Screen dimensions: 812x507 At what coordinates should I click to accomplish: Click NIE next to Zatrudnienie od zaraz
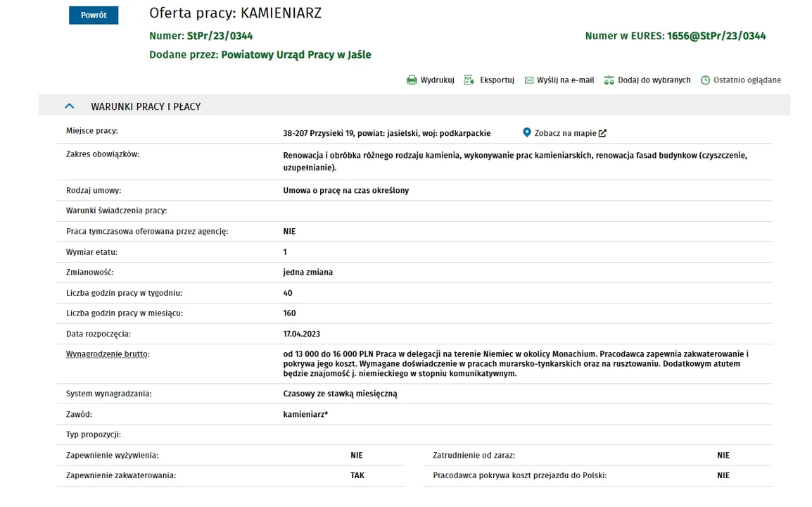[x=723, y=455]
